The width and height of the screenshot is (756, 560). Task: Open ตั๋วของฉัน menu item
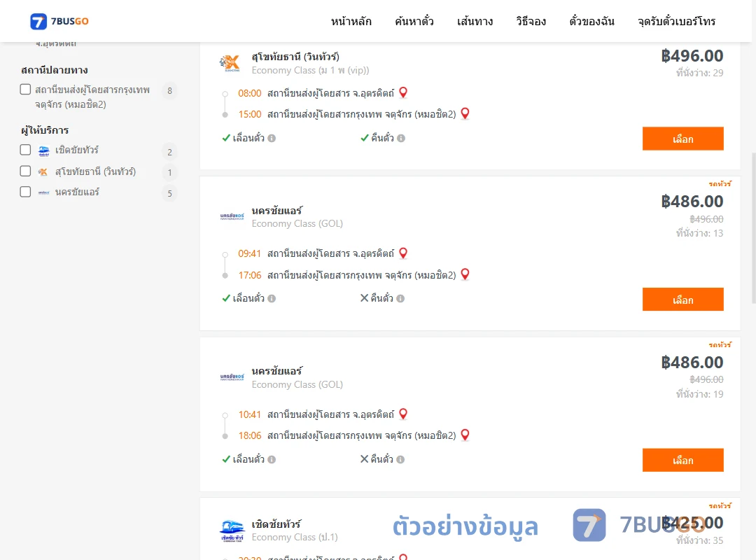[591, 21]
